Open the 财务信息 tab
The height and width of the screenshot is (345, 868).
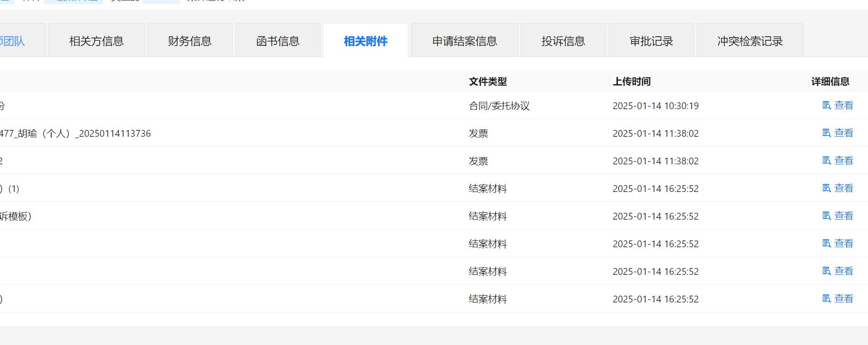(x=189, y=41)
